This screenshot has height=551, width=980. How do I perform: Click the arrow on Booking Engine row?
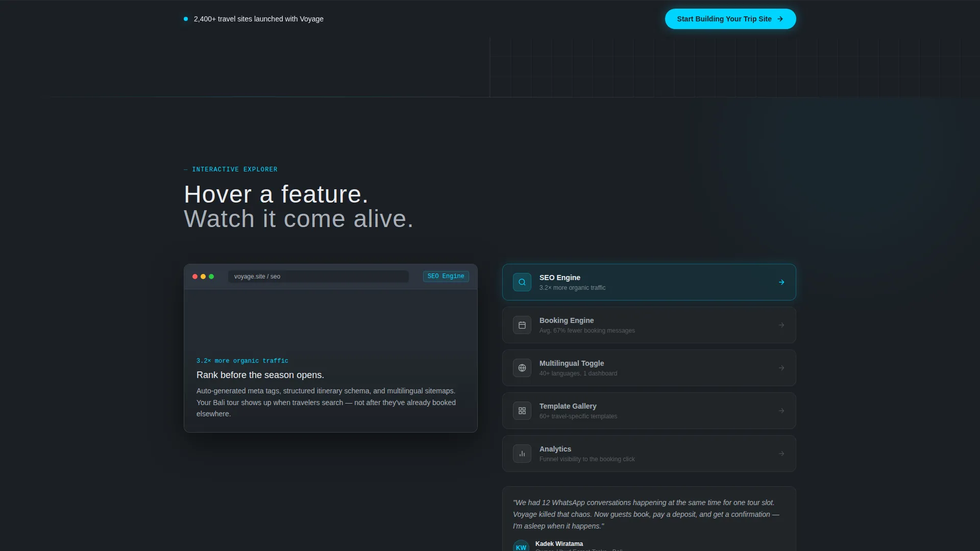(781, 325)
